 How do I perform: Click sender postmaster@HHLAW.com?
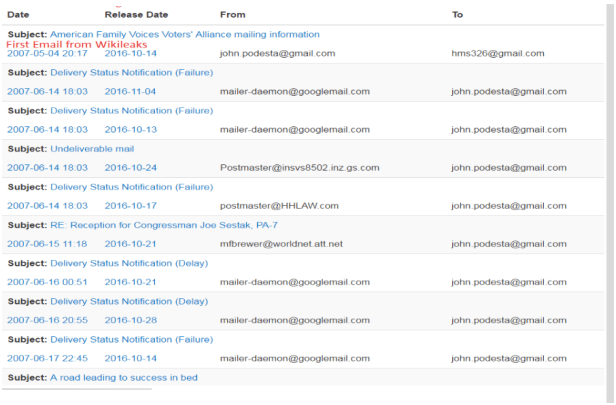coord(279,205)
